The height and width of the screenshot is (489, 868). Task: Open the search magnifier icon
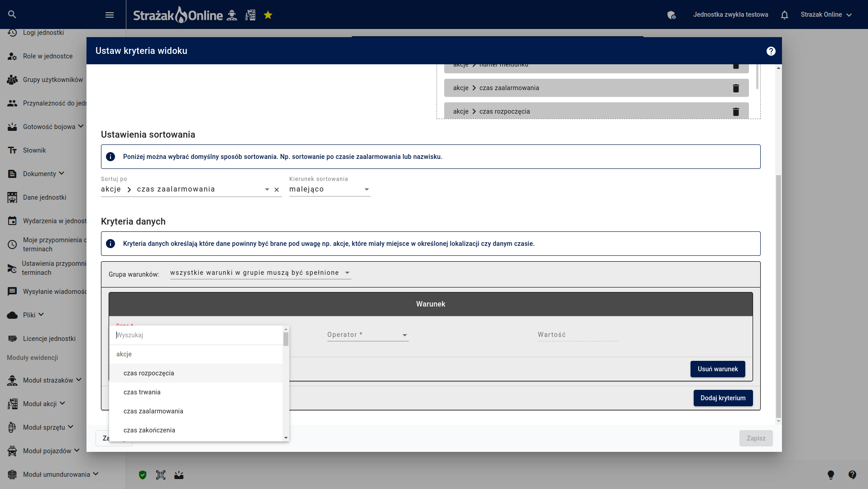coord(12,14)
